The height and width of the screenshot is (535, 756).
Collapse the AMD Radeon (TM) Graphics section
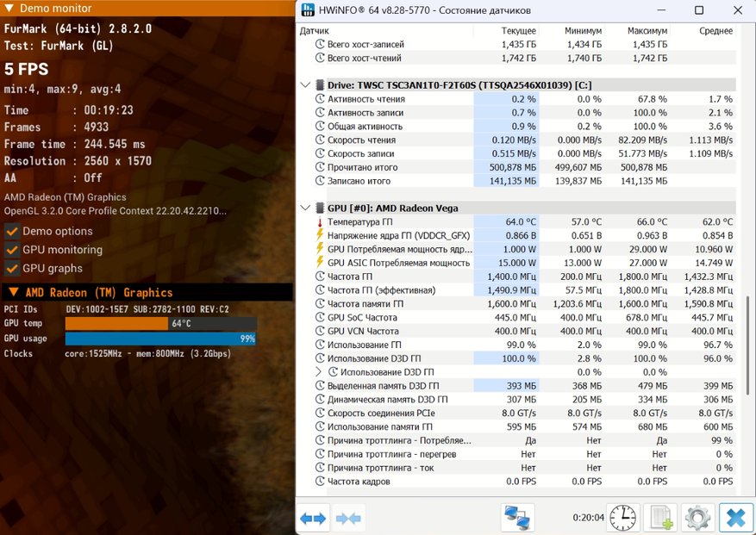tap(14, 293)
